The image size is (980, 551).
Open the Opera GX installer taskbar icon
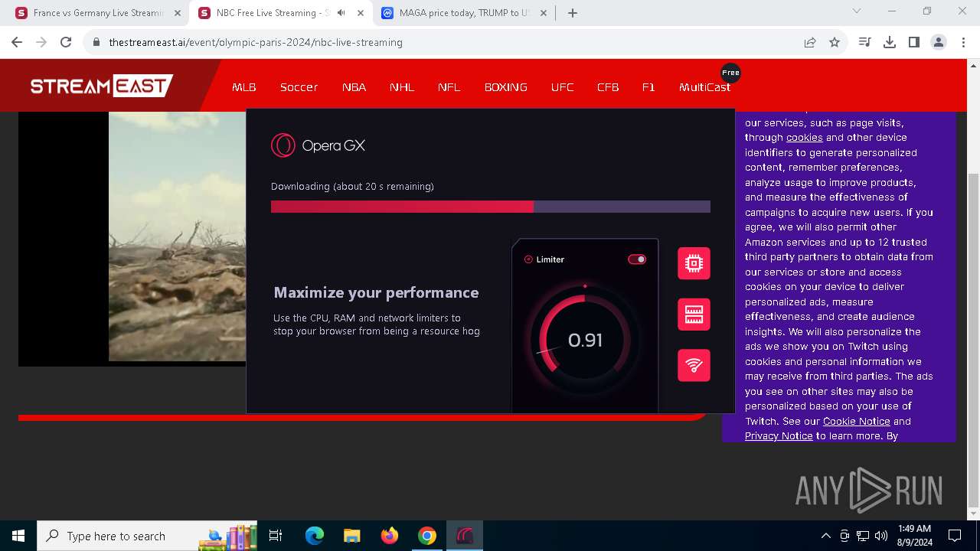(465, 536)
